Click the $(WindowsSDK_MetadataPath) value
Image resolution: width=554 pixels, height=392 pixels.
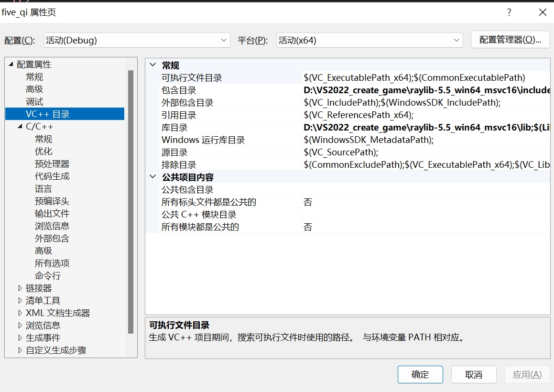pos(369,140)
